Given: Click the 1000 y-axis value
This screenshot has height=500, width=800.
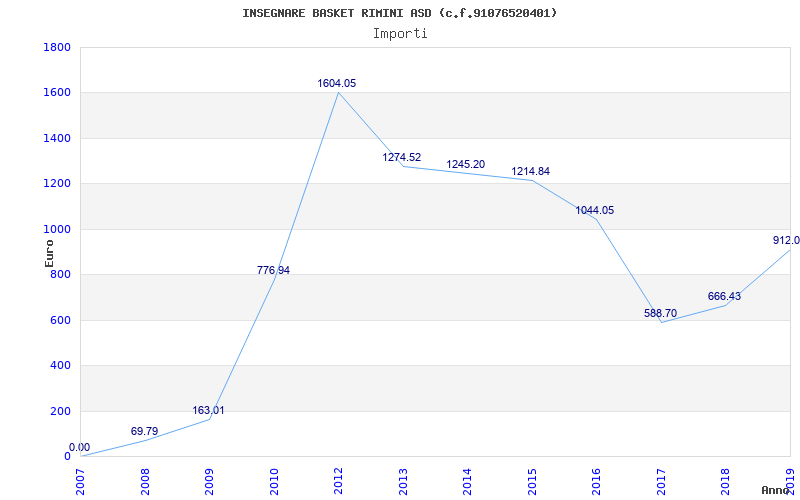Looking at the screenshot, I should 57,229.
